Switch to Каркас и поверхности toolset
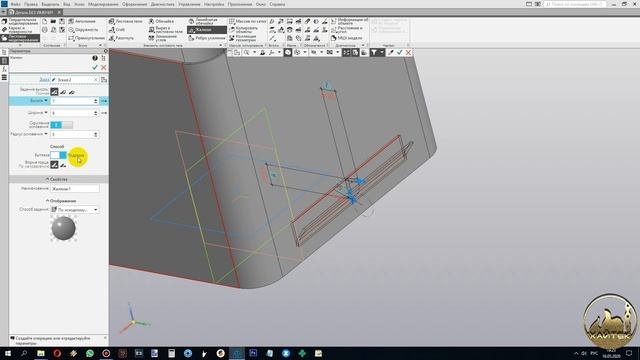Viewport: 640px width, 360px height. pos(18,29)
